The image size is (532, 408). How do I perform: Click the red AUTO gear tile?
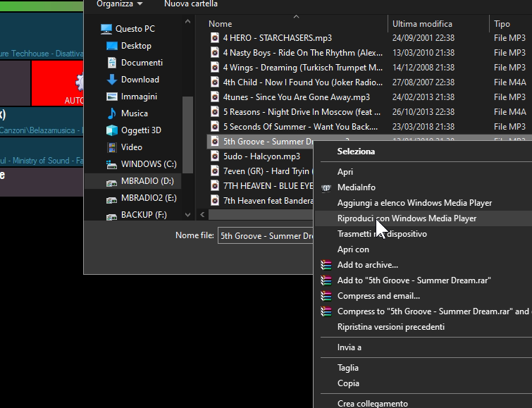point(68,83)
